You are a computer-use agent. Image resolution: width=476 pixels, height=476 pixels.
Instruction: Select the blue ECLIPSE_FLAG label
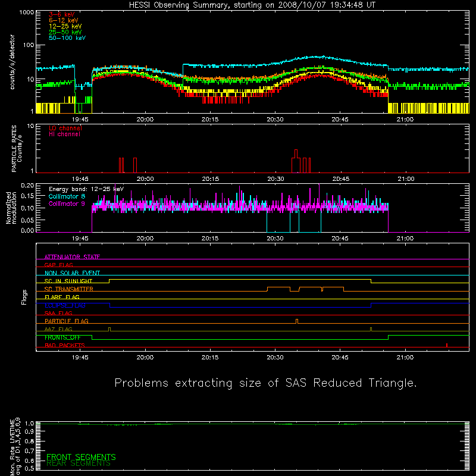pyautogui.click(x=65, y=305)
